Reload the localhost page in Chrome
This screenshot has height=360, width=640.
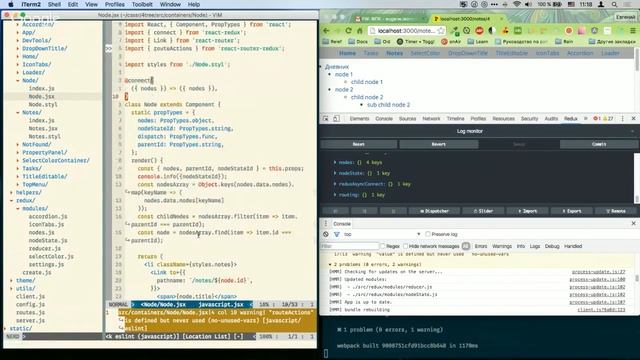pos(348,31)
